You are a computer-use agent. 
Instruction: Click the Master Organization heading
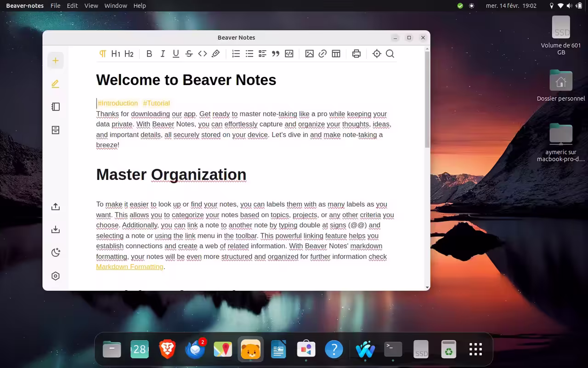[x=171, y=174]
